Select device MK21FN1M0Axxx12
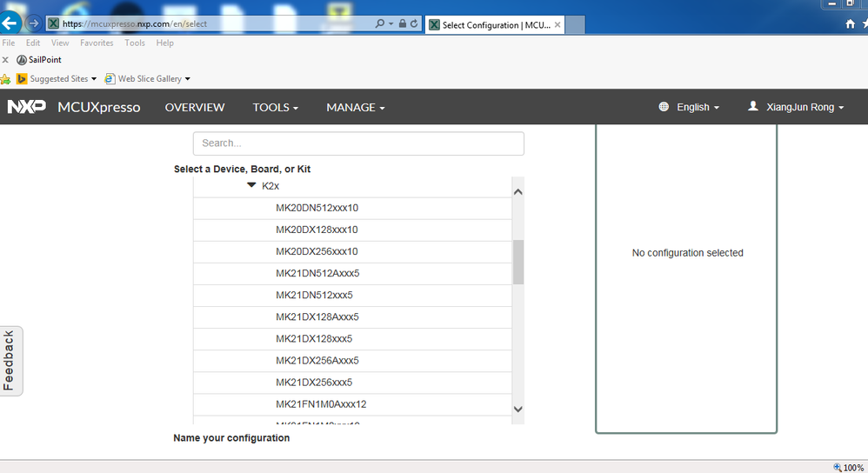 coord(352,405)
